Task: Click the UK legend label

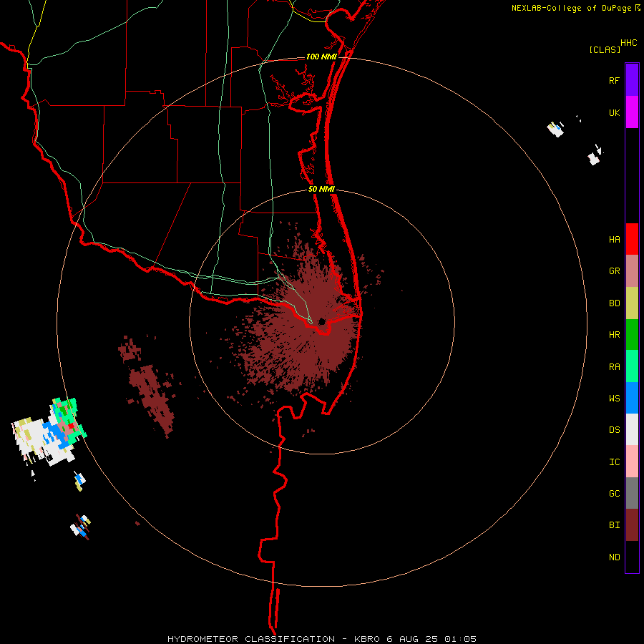Action: pyautogui.click(x=614, y=112)
